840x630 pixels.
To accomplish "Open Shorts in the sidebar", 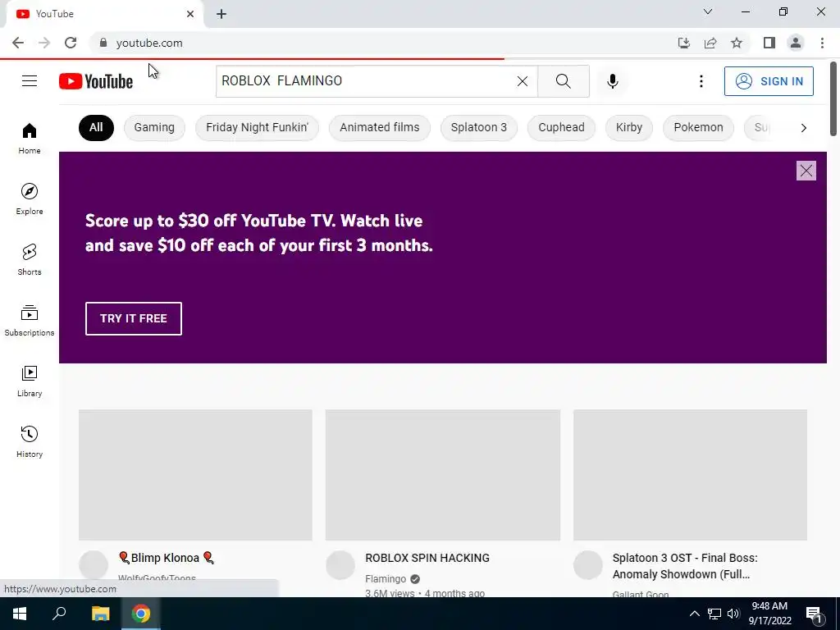I will 30,260.
